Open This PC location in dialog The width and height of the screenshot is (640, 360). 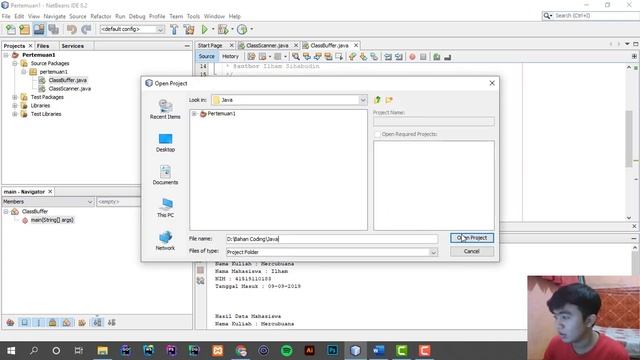(165, 208)
